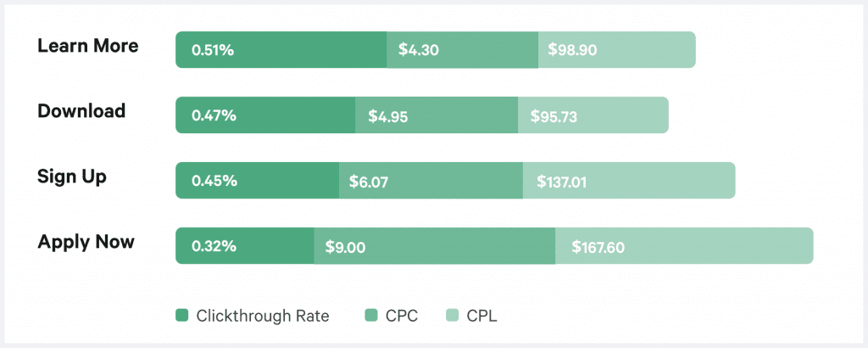Select the $167.60 CPL bar segment
868x348 pixels.
[x=683, y=246]
